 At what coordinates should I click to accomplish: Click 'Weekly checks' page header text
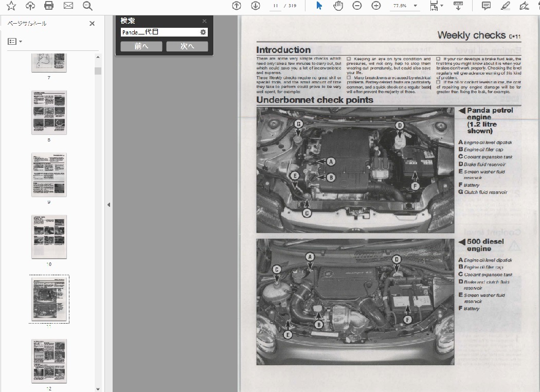pyautogui.click(x=472, y=35)
